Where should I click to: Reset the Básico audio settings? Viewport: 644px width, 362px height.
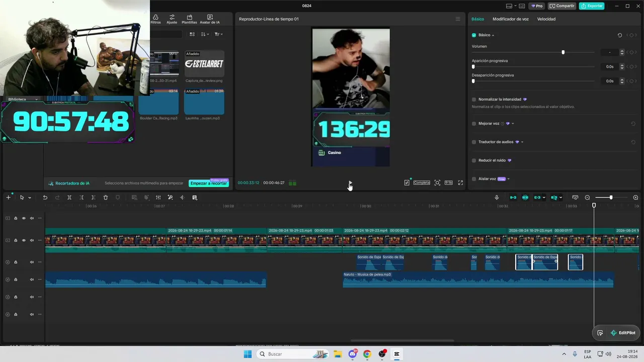(x=620, y=35)
